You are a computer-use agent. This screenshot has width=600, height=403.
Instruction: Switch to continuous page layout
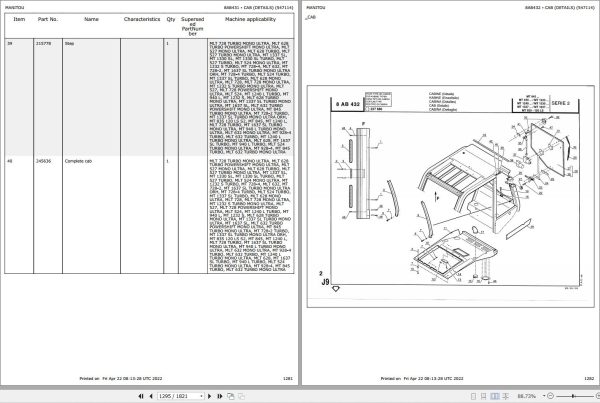point(484,396)
